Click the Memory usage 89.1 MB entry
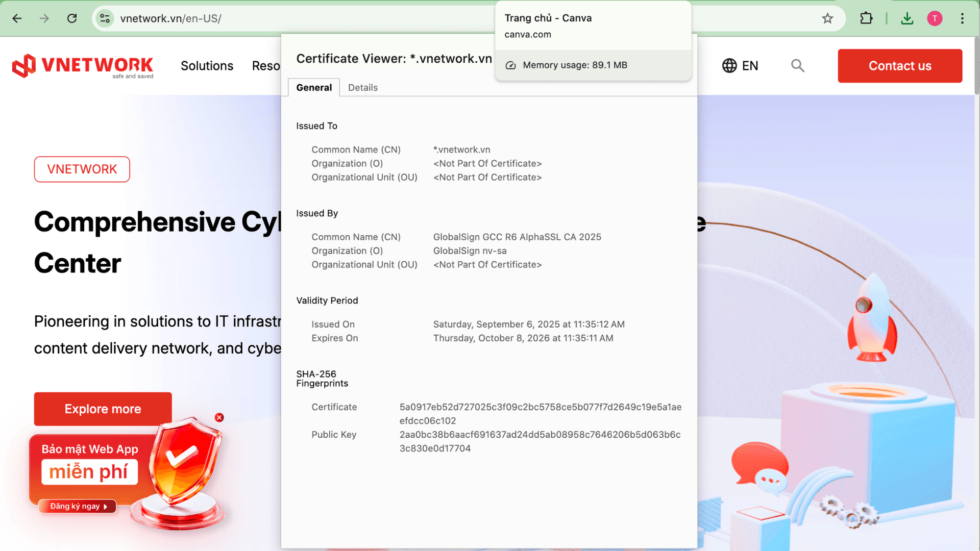980x551 pixels. [x=593, y=65]
